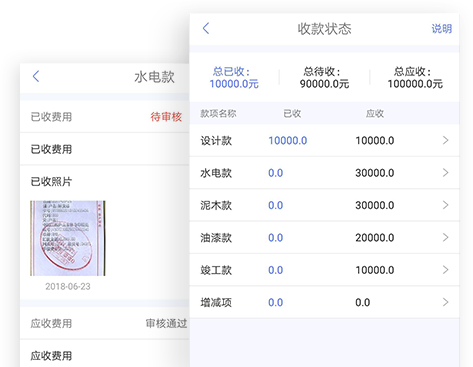Image resolution: width=473 pixels, height=367 pixels.
Task: Click 已收 column header
Action: (292, 114)
